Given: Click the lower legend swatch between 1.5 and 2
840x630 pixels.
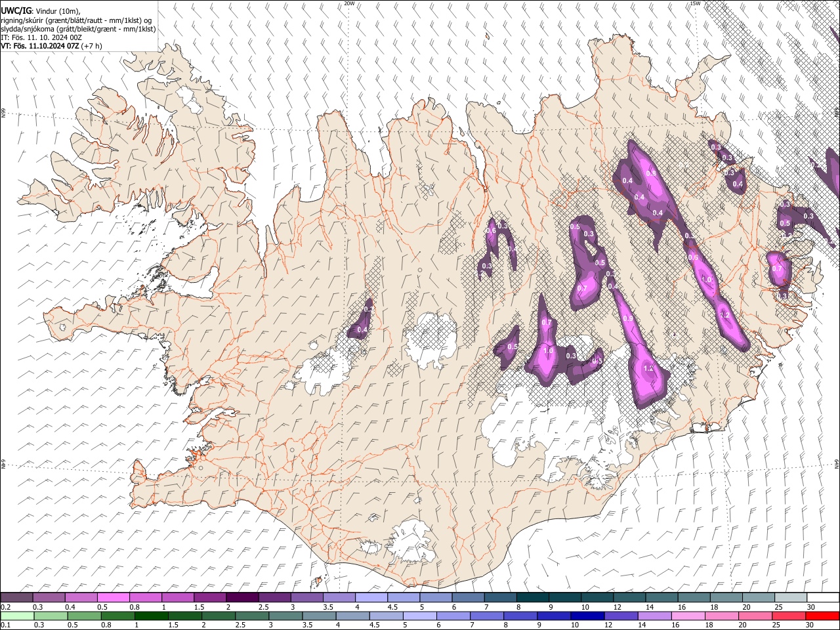Looking at the screenshot, I should [185, 616].
